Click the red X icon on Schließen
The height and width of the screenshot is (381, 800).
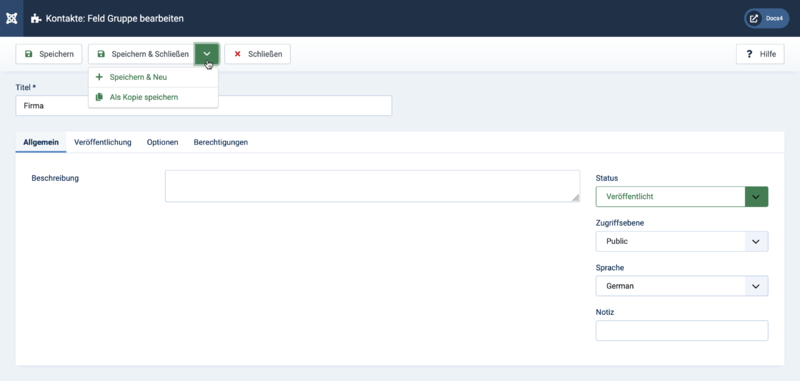coord(237,54)
